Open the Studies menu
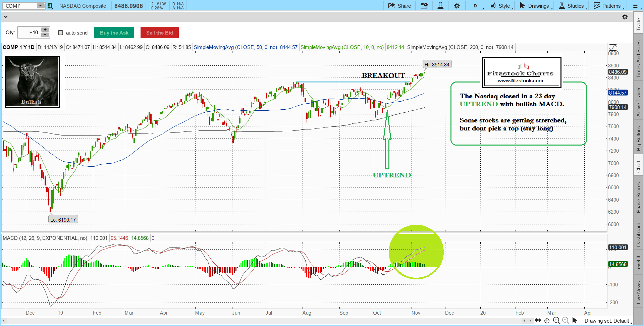This screenshot has width=644, height=326. pos(573,6)
